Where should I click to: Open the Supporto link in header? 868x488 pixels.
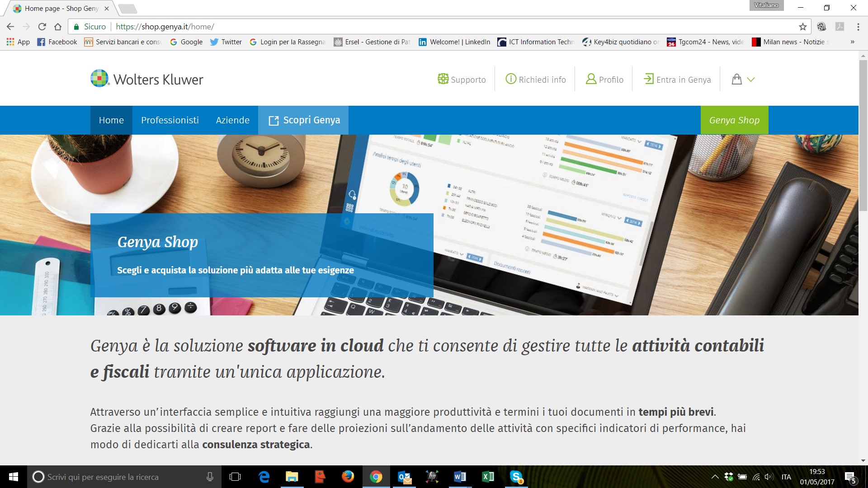(x=462, y=80)
